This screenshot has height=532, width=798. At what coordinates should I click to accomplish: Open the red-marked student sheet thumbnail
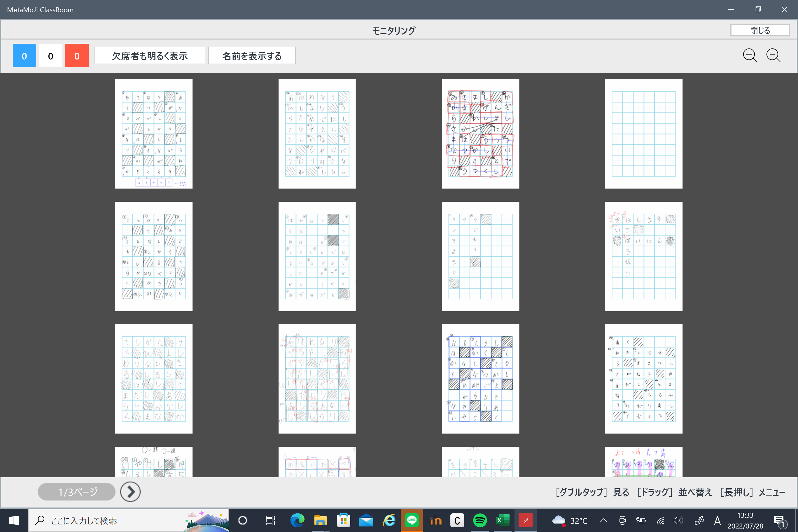click(480, 134)
